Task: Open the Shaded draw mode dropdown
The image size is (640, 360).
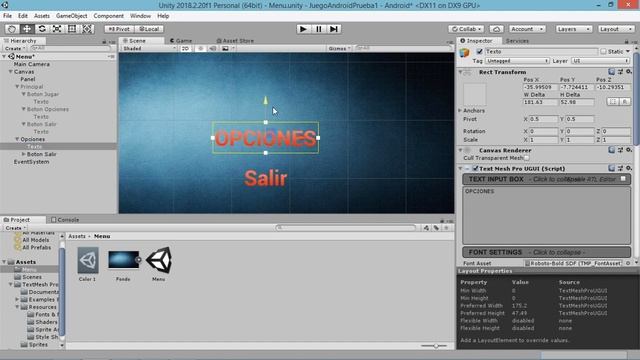Action: coord(149,48)
